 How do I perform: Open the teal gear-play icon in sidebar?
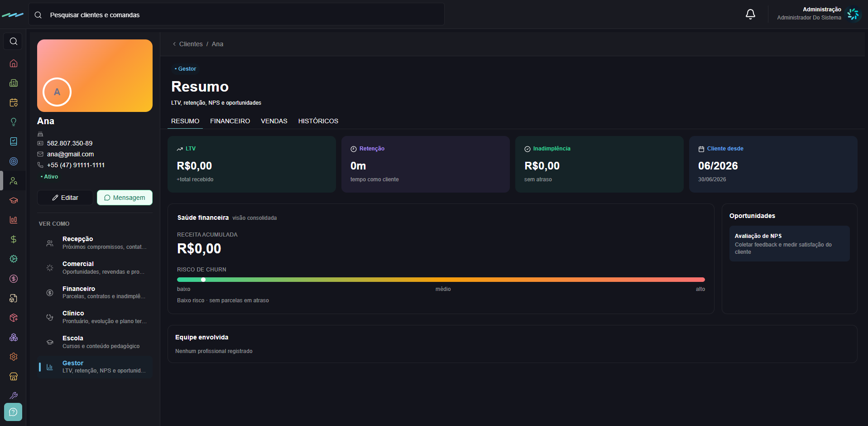[14, 259]
